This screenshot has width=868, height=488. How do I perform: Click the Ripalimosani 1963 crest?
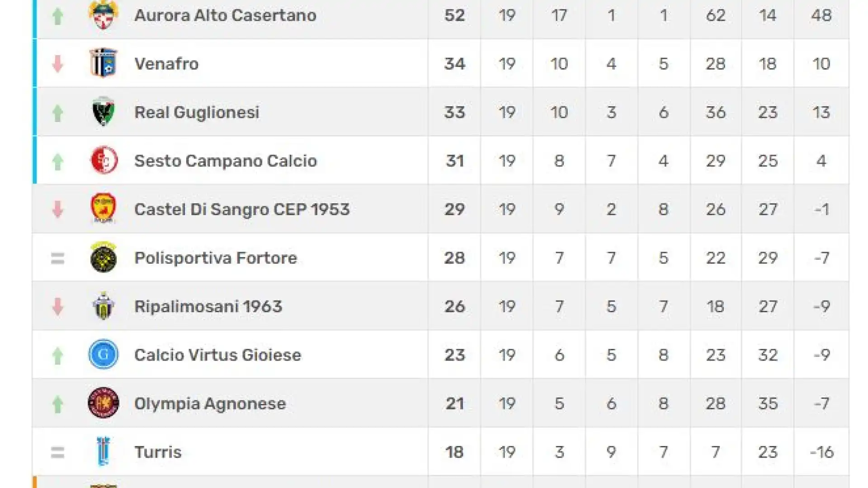104,306
